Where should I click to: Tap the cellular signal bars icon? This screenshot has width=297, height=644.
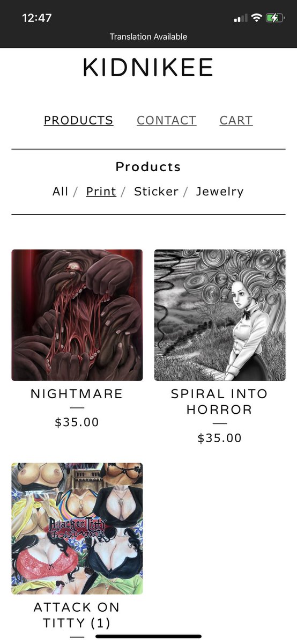click(241, 19)
